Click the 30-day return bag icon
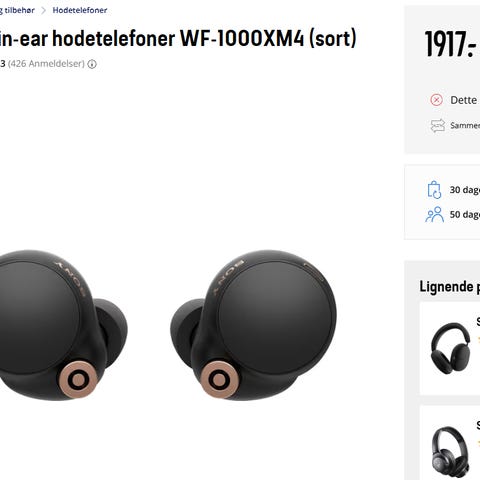Image resolution: width=480 pixels, height=480 pixels. click(x=434, y=190)
